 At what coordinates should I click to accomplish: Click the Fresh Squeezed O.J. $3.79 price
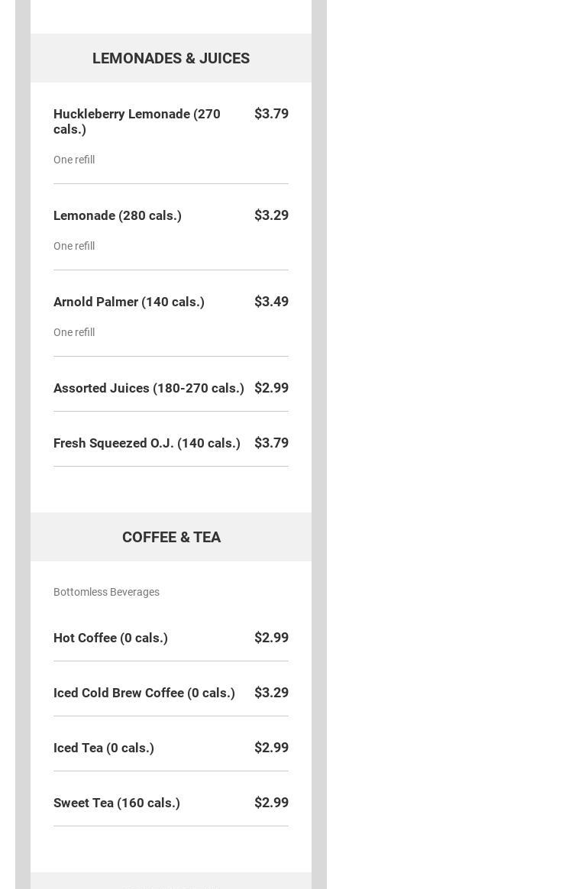click(x=271, y=443)
